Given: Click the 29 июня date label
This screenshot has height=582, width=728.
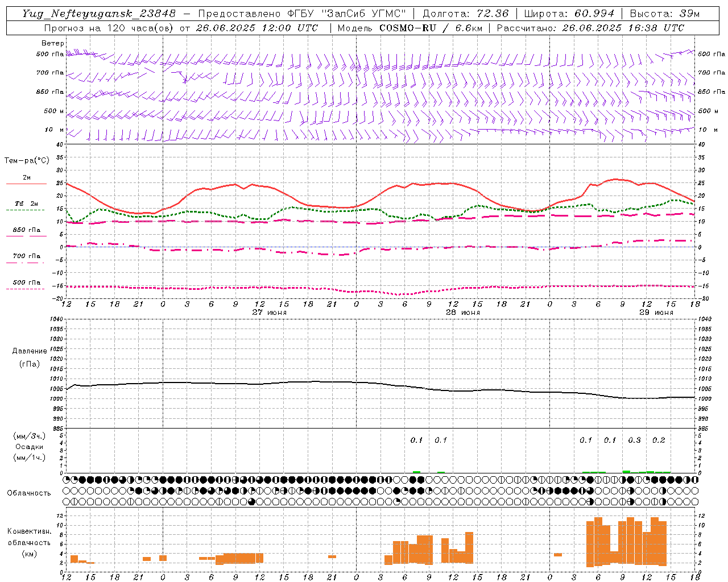Looking at the screenshot, I should coord(656,313).
